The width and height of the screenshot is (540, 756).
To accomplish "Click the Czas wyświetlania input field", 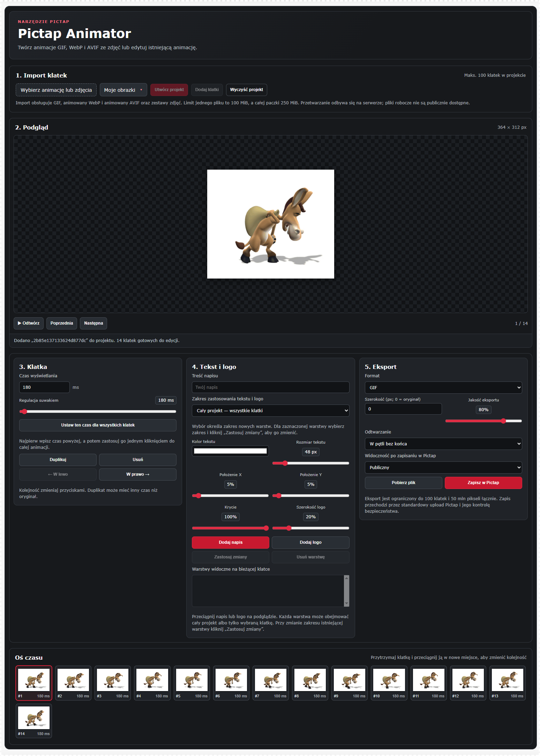I will [x=44, y=387].
